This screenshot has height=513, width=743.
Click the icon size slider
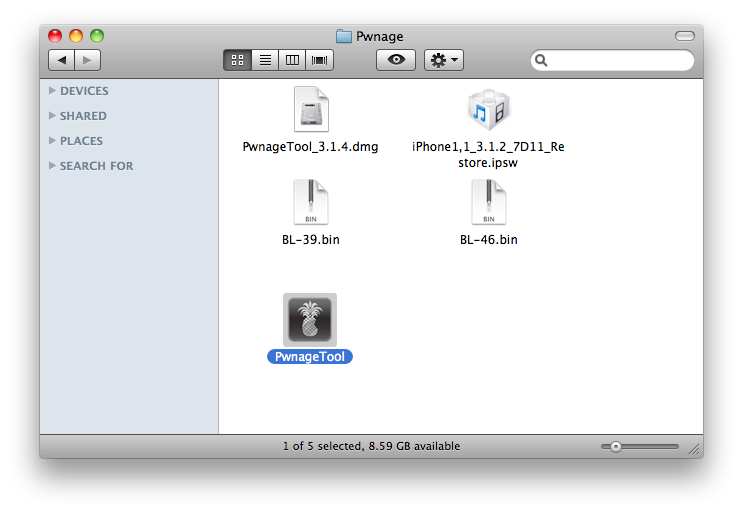coord(640,447)
